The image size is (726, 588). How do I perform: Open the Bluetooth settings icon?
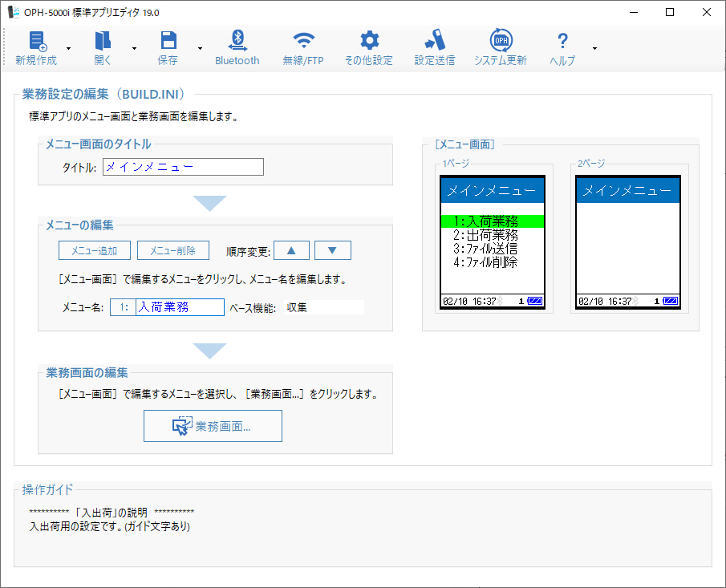coord(237,42)
